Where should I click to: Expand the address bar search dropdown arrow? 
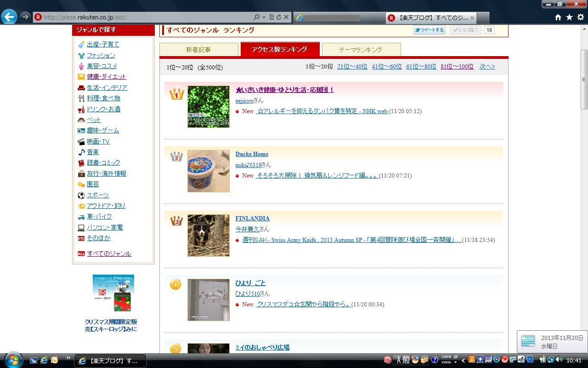pos(264,17)
